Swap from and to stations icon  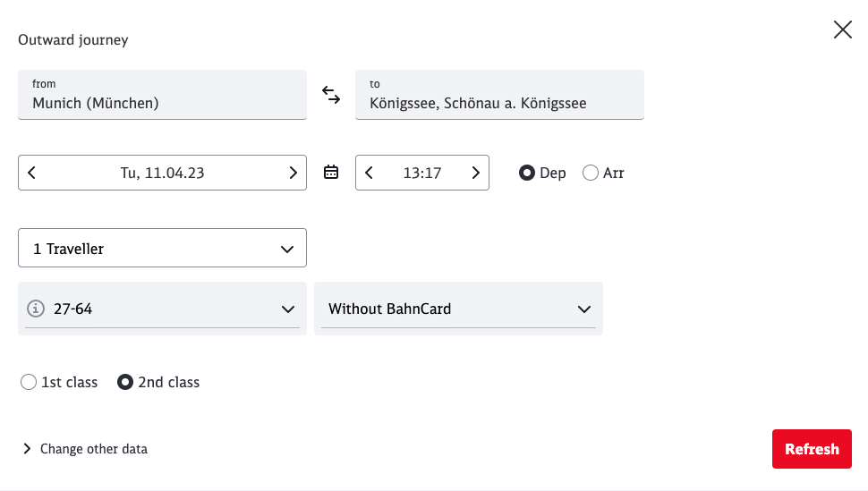tap(331, 95)
